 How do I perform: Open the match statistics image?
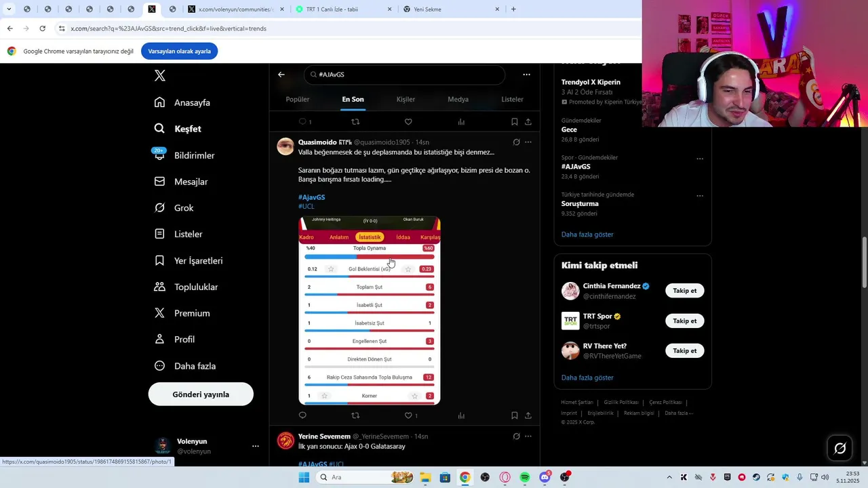370,311
